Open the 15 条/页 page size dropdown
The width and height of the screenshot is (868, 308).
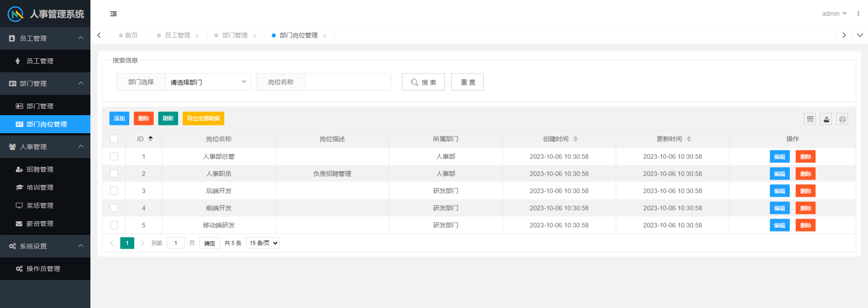(263, 243)
